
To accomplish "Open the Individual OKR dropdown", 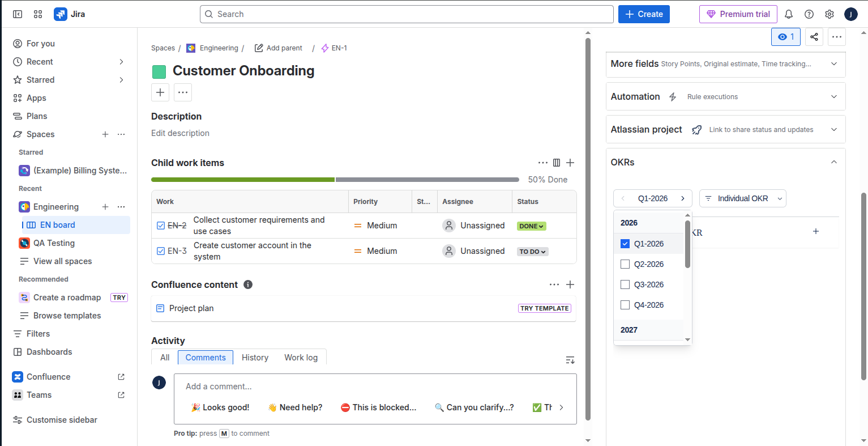I will pyautogui.click(x=743, y=198).
